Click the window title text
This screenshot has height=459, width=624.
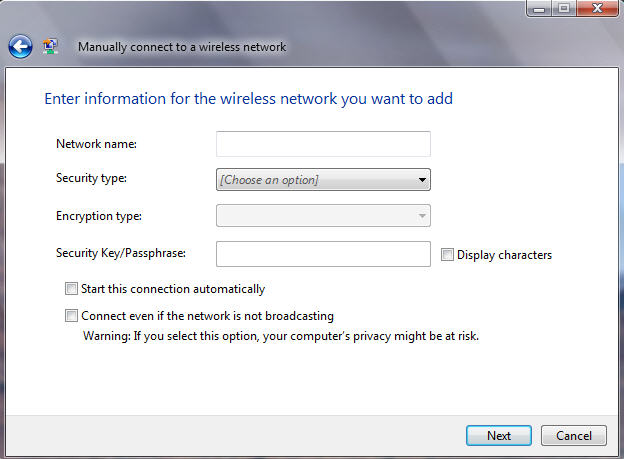pyautogui.click(x=182, y=47)
